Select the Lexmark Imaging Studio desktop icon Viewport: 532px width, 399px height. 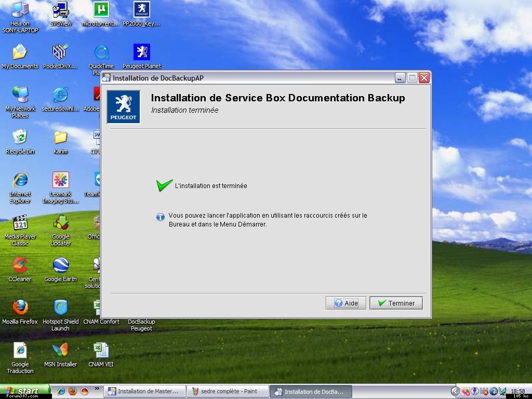click(x=60, y=188)
